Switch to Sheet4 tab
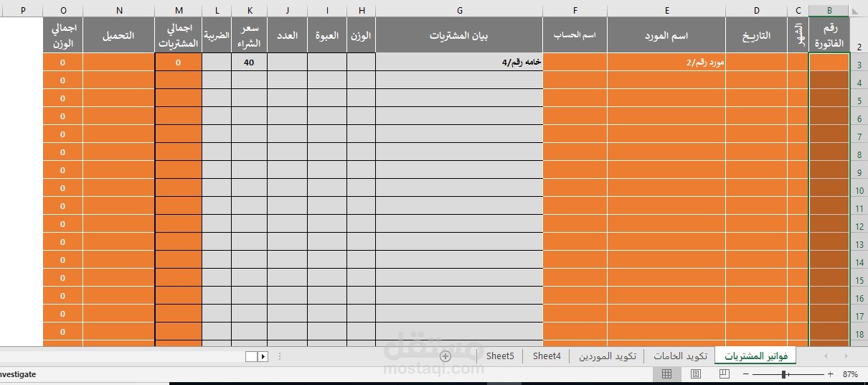 tap(547, 356)
